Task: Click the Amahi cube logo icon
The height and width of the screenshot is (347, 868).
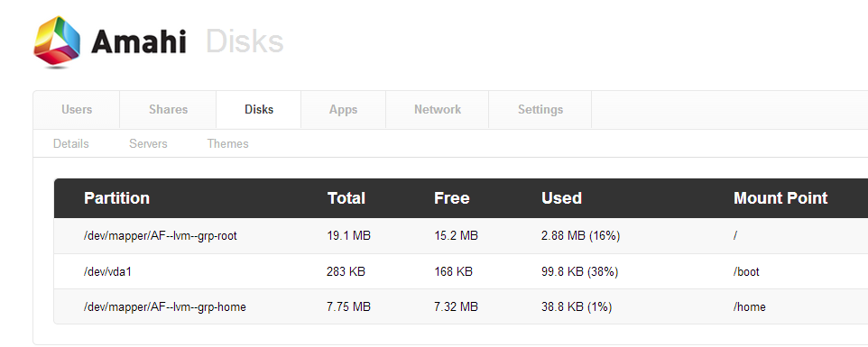Action: [x=57, y=42]
